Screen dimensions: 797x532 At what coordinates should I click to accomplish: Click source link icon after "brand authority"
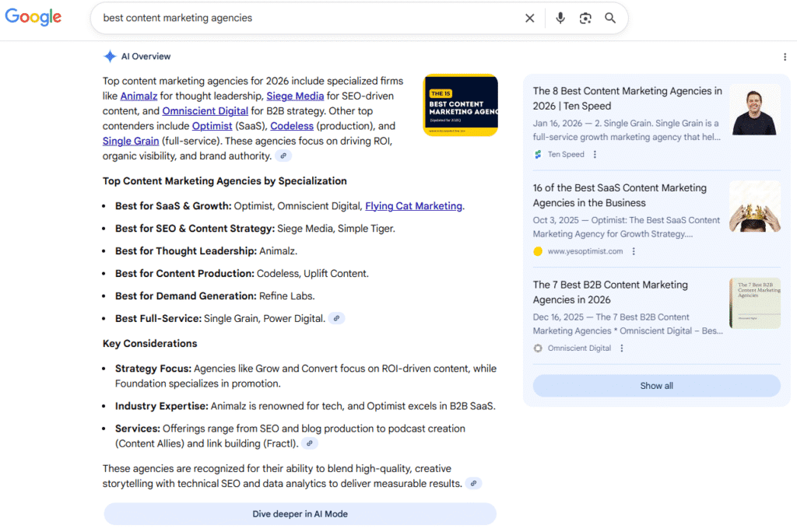point(284,156)
